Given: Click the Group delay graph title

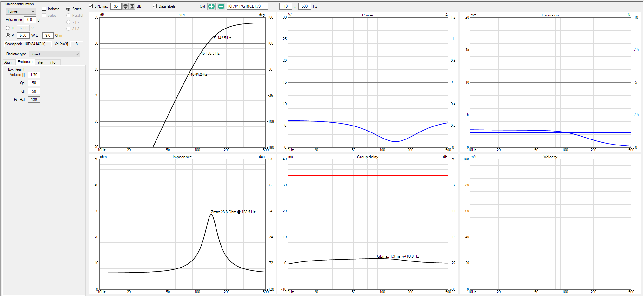Looking at the screenshot, I should [368, 157].
